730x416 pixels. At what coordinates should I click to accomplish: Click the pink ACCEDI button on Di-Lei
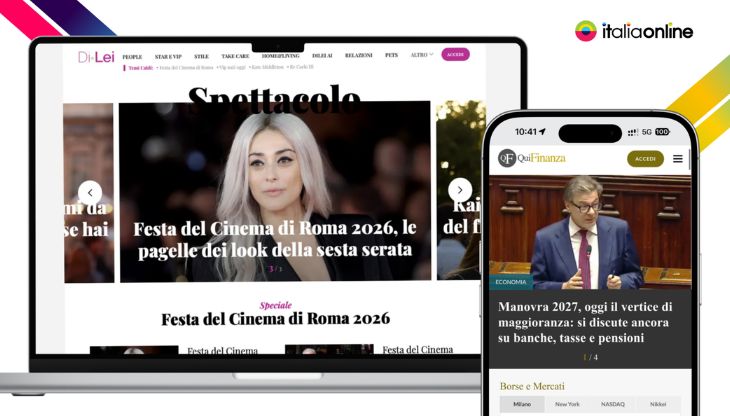(x=455, y=54)
